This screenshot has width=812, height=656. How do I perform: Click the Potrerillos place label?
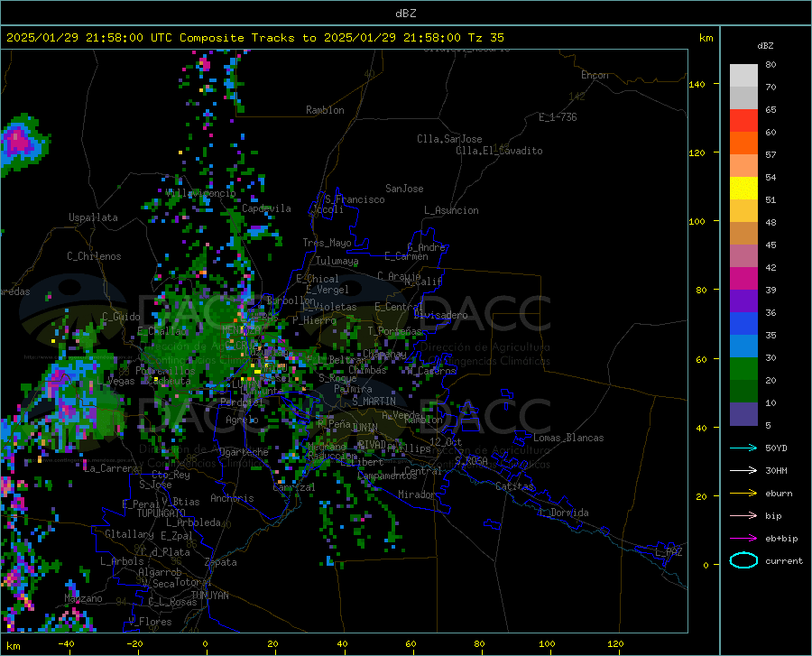[165, 371]
